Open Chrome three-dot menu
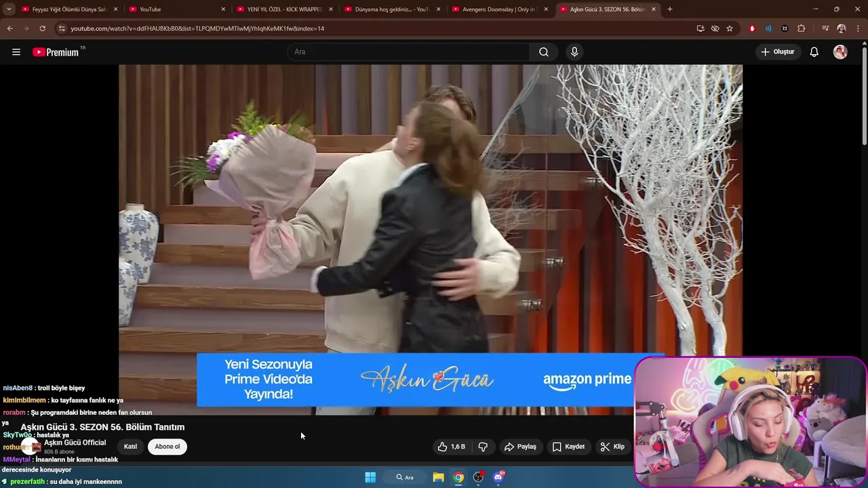Screen dimensions: 868x488 pyautogui.click(x=858, y=28)
